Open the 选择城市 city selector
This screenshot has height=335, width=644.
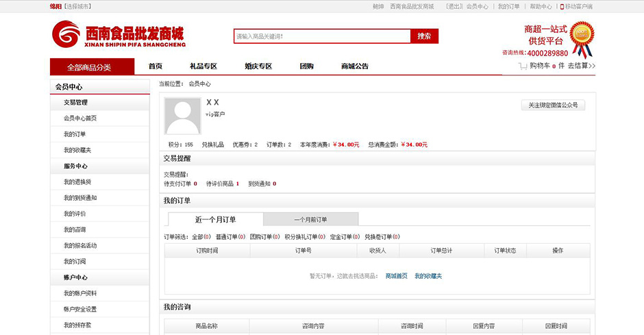[78, 6]
